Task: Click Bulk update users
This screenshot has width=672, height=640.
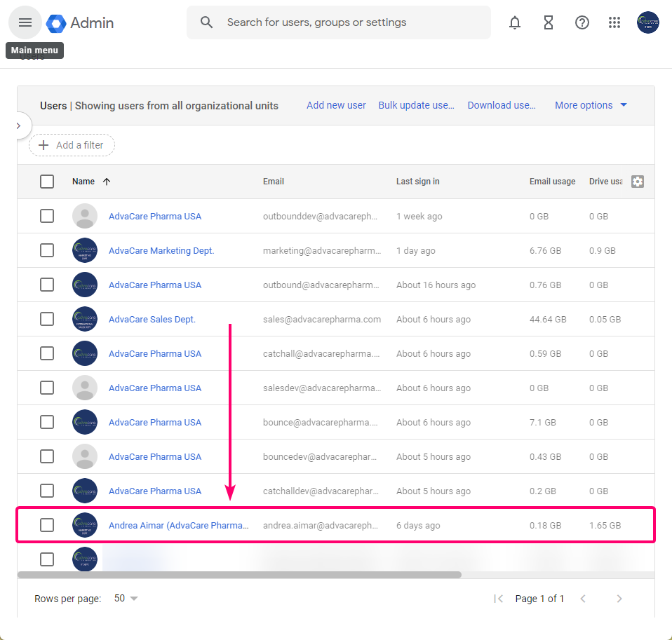Action: 416,105
